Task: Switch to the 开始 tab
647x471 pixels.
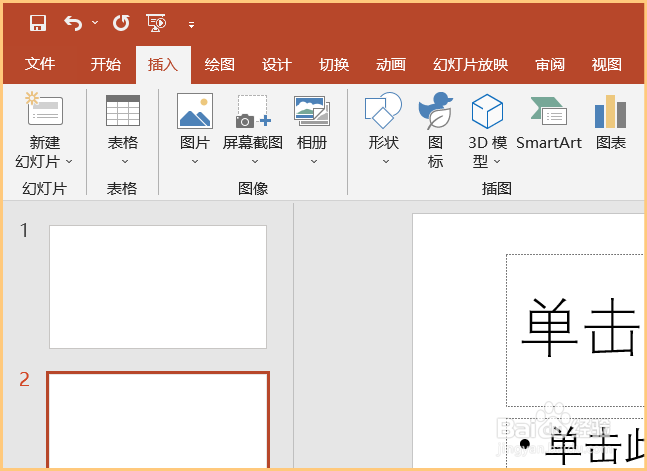Action: coord(106,64)
